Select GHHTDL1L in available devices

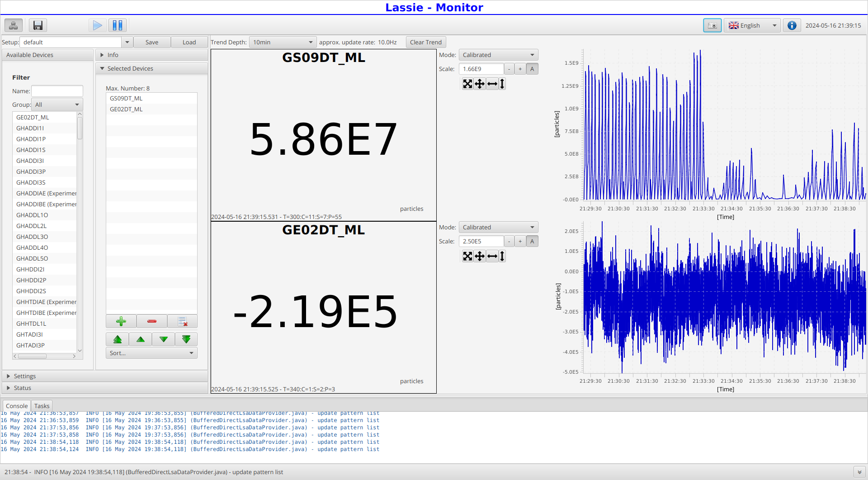(x=45, y=323)
